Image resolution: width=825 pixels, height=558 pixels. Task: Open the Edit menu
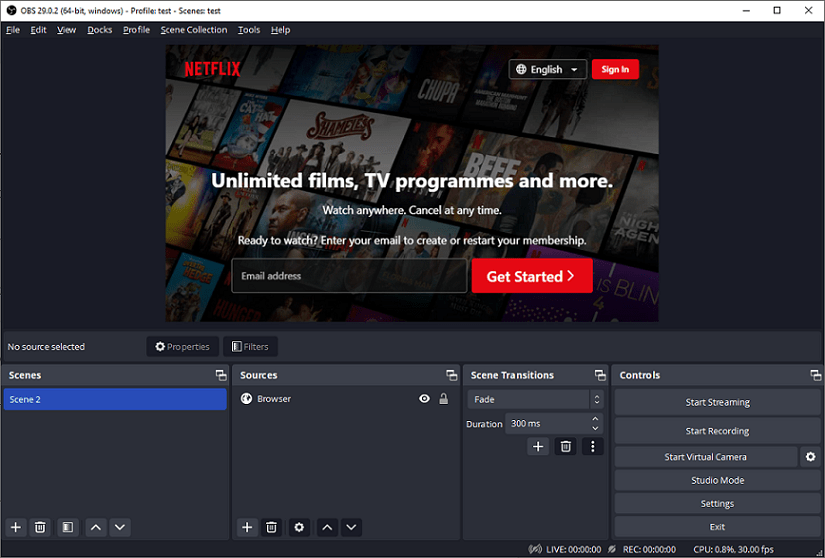click(38, 30)
